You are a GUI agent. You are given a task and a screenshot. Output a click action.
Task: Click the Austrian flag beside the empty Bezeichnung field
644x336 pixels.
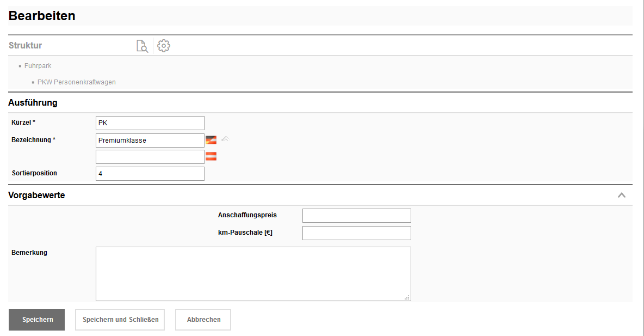point(211,157)
